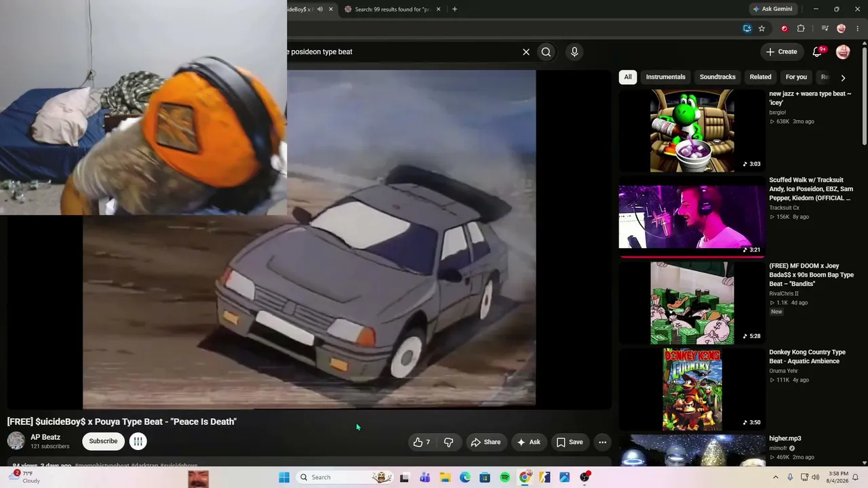Open Chrome three-dot menu
Image resolution: width=868 pixels, height=488 pixels.
pos(857,28)
